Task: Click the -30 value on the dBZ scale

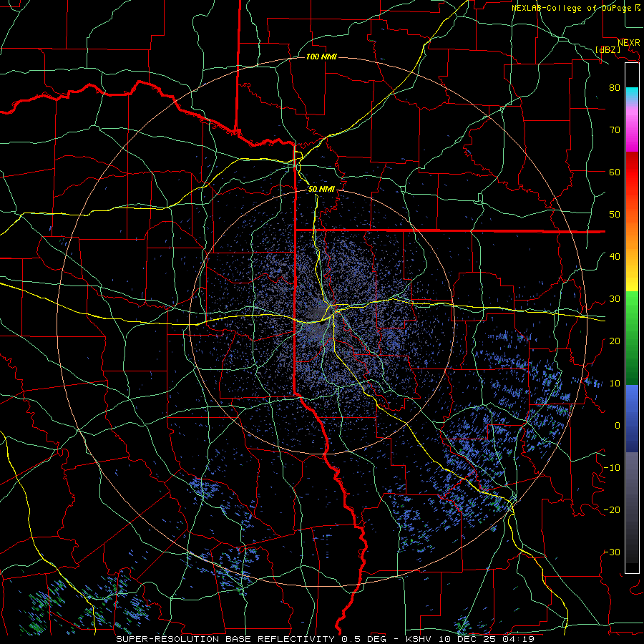Action: coord(612,552)
